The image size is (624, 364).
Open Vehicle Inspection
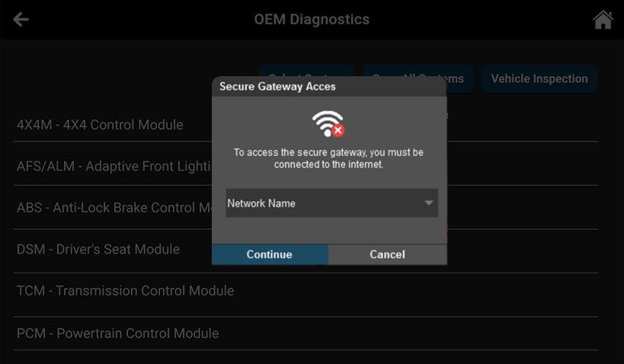click(x=539, y=78)
